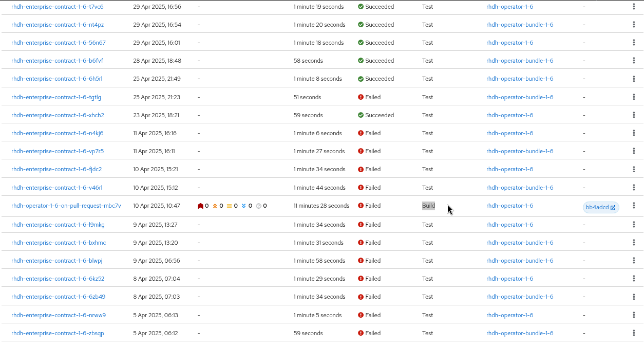Click the critical vulnerability icon in mbc7v row

coord(200,206)
